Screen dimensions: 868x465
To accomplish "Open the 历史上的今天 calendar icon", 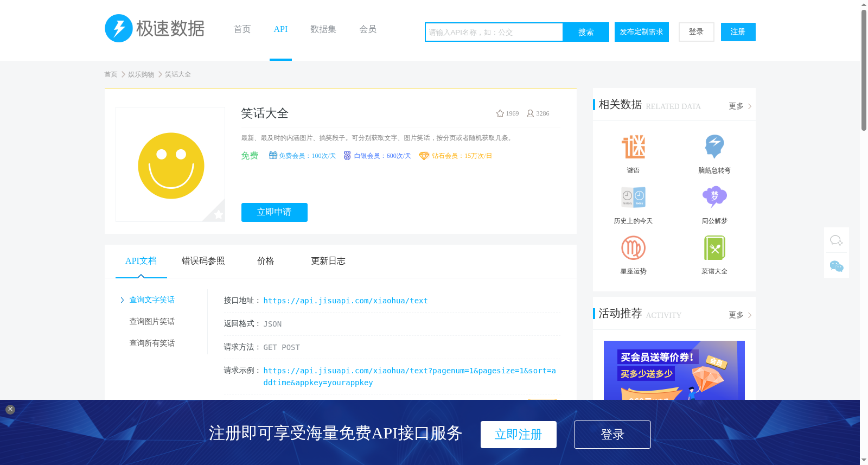I will point(633,197).
